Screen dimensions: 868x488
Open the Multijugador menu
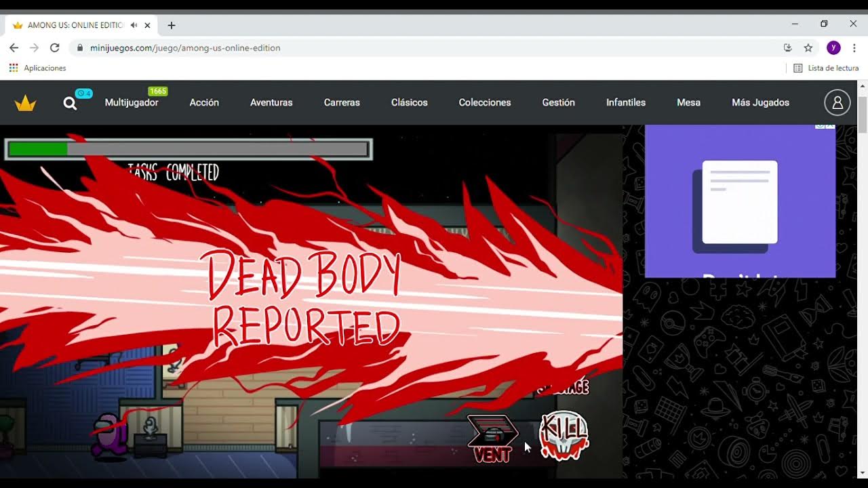coord(132,103)
